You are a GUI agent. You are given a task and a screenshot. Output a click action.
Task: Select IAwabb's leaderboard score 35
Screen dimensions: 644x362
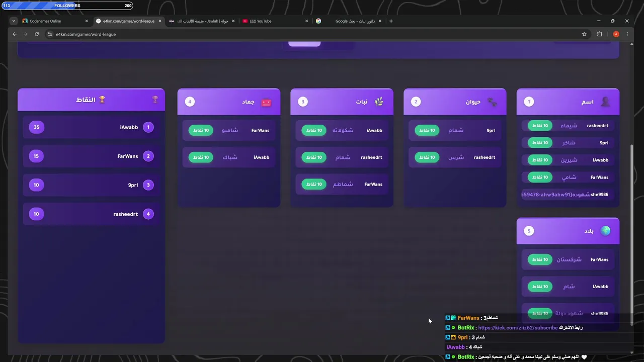(37, 127)
